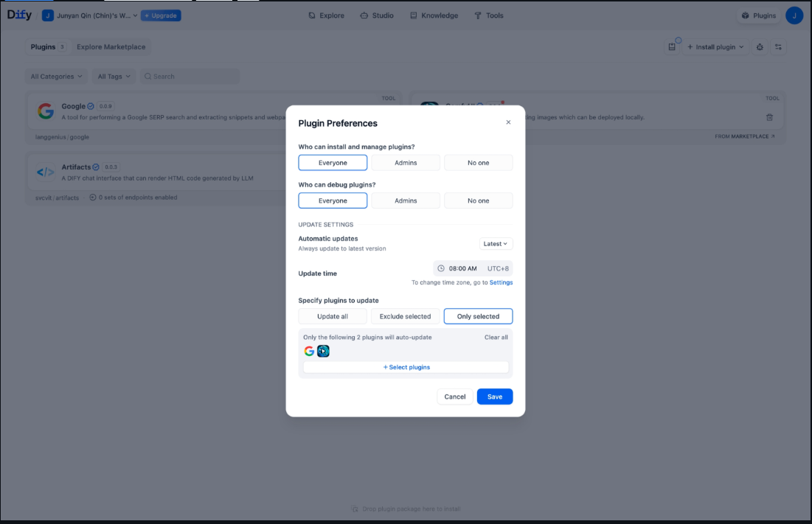Switch to Tools tab
Viewport: 812px width, 524px height.
point(489,15)
